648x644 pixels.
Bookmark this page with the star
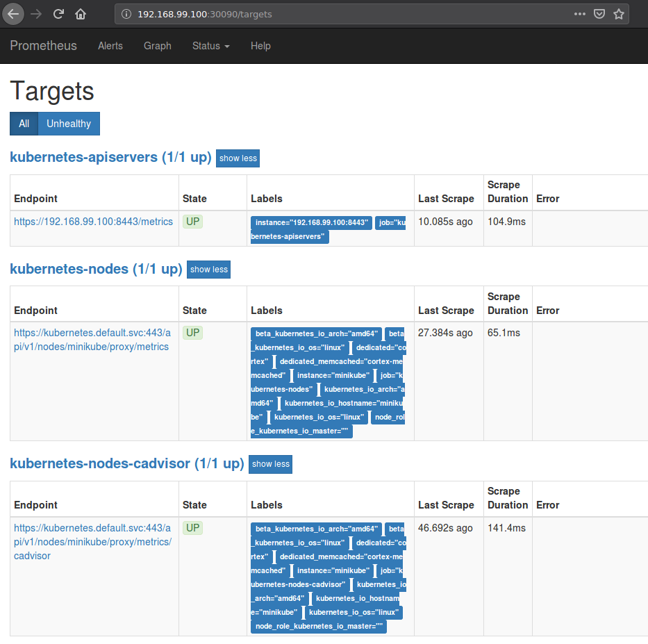[619, 14]
